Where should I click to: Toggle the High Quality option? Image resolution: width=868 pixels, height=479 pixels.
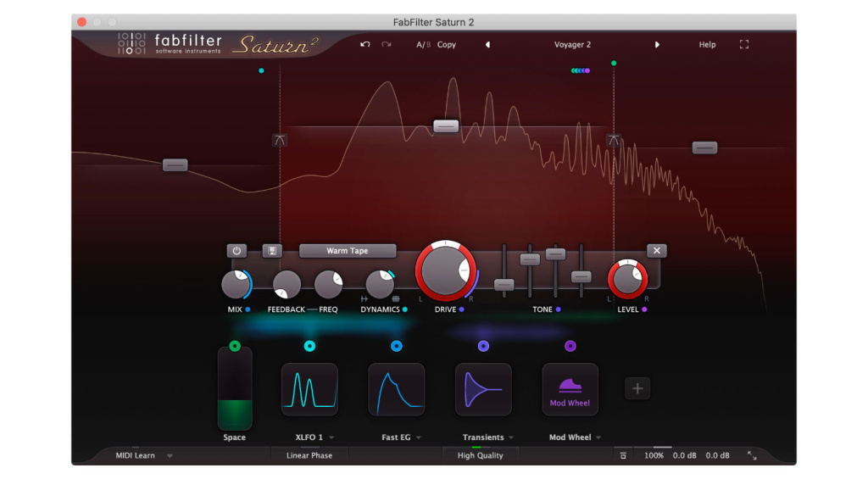click(480, 456)
